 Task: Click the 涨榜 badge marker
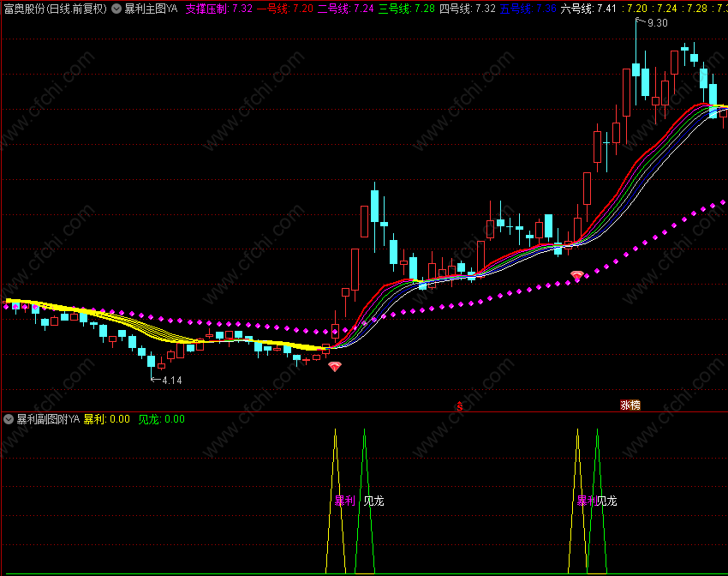(630, 405)
